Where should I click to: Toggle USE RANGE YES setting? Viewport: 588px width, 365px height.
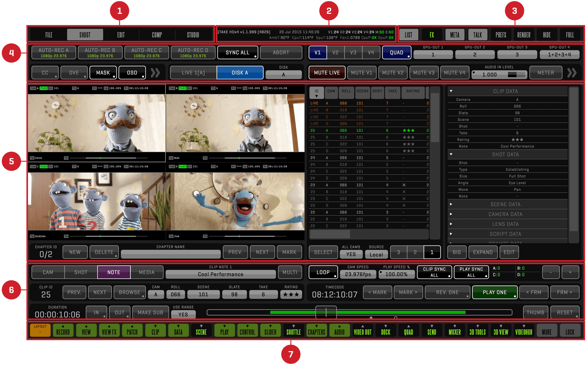[x=183, y=314]
